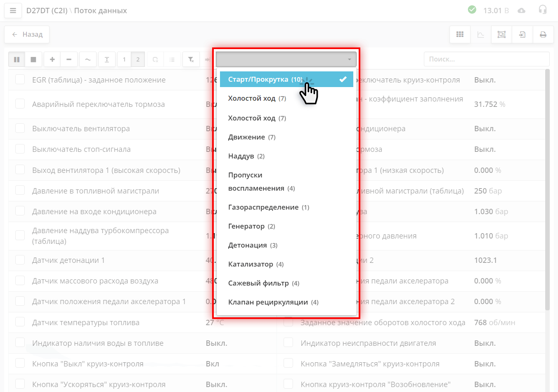The width and height of the screenshot is (558, 392).
Task: Click the headset support icon
Action: tap(543, 10)
